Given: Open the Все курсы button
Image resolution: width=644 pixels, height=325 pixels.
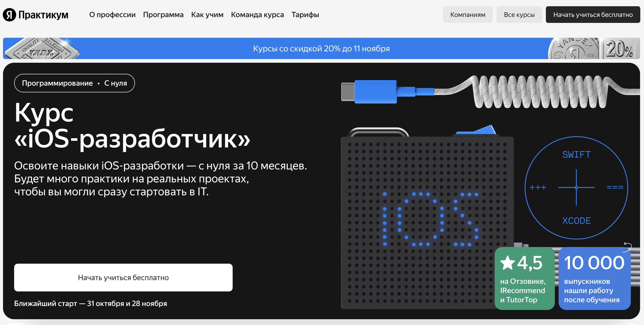Looking at the screenshot, I should (519, 15).
